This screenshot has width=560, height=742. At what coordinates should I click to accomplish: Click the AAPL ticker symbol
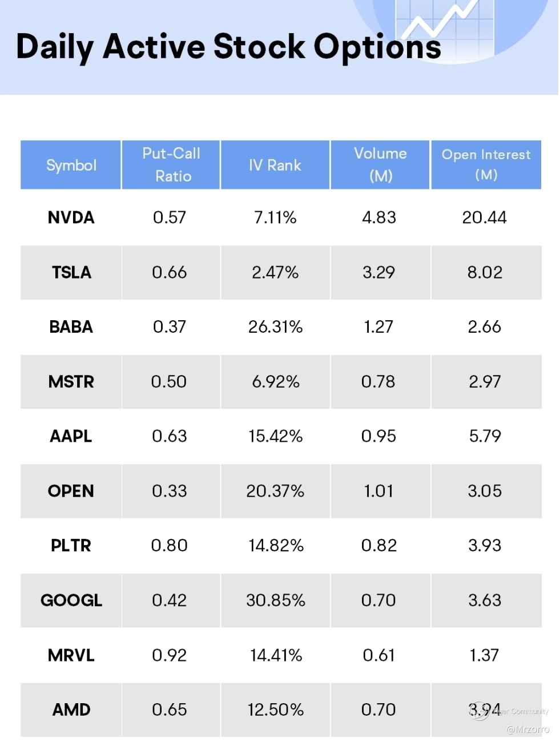coord(71,436)
